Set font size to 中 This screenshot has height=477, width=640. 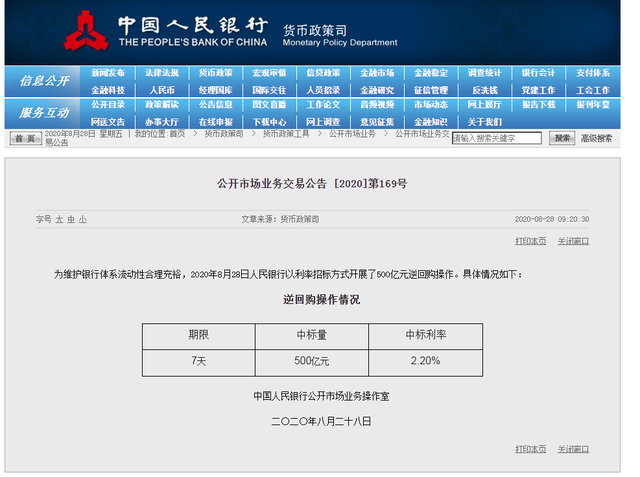[71, 220]
